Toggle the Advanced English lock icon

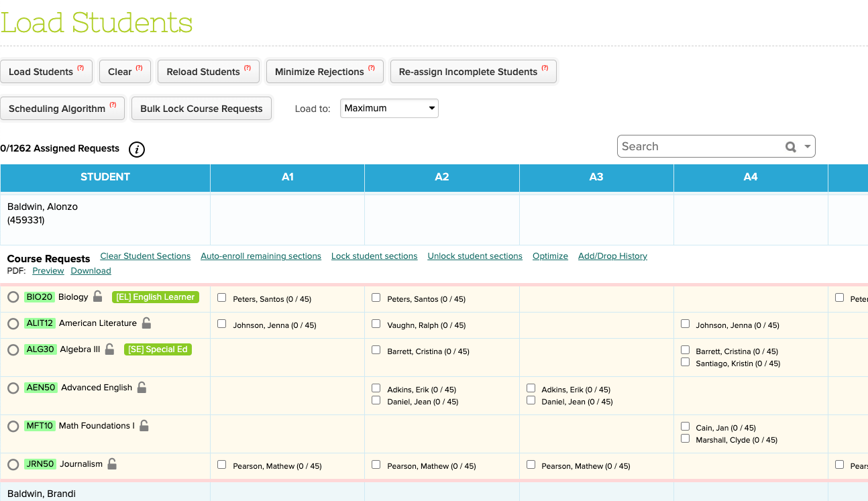(142, 388)
